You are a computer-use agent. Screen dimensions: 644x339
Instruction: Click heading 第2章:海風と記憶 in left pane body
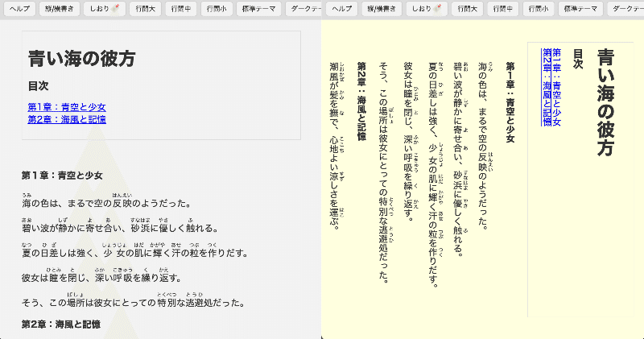61,325
